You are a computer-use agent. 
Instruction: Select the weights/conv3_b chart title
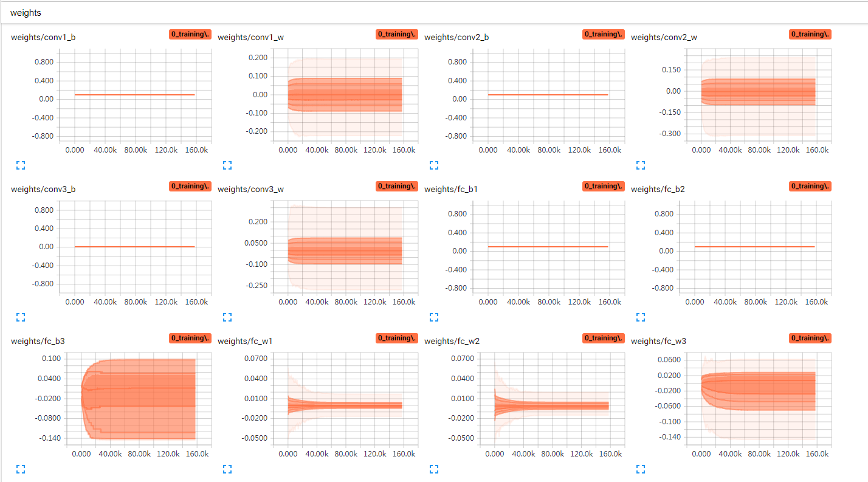point(43,190)
